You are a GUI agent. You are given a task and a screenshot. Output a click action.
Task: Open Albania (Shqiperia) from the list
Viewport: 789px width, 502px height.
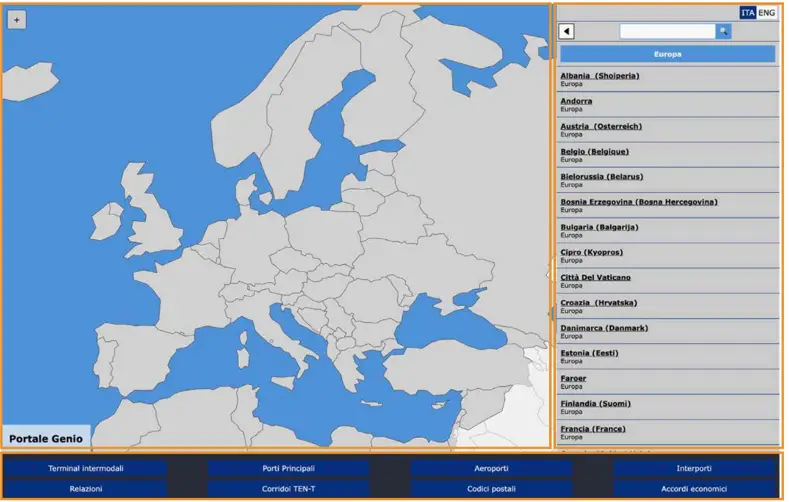coord(599,76)
